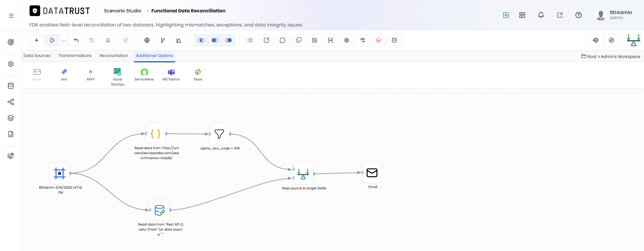Click the version restore toolbar icon
Screen dimensions: 644x251
(596, 40)
